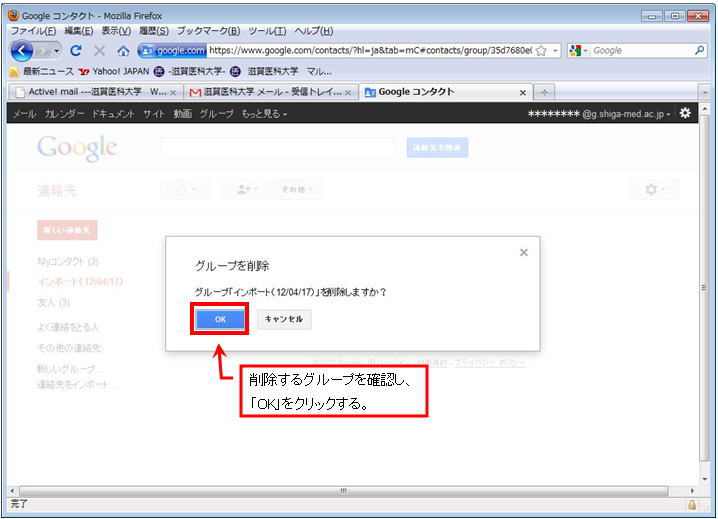This screenshot has width=718, height=519.
Task: Open a new tab with the plus button
Action: coord(544,93)
